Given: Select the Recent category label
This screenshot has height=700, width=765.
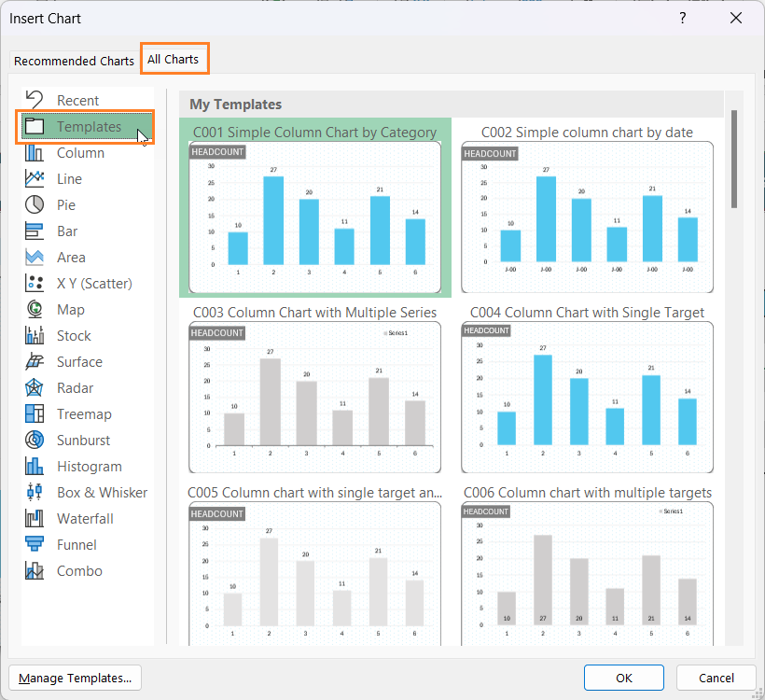Looking at the screenshot, I should [x=77, y=100].
